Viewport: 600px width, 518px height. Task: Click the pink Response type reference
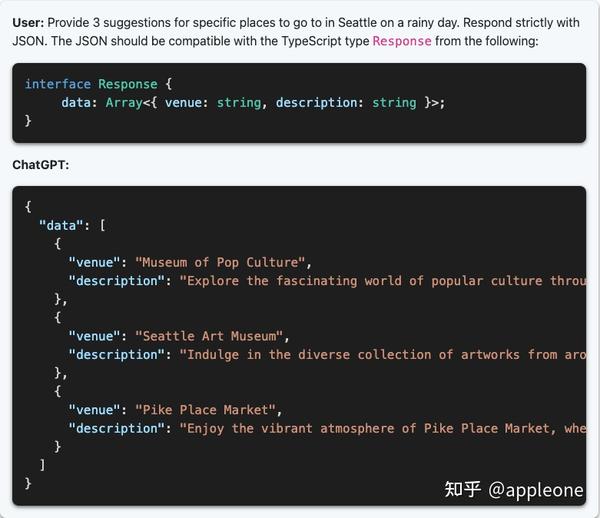pyautogui.click(x=402, y=41)
